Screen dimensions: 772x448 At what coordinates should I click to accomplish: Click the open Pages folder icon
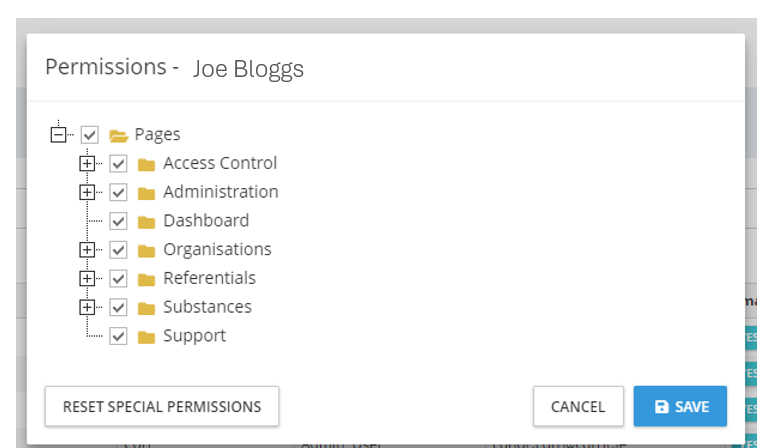click(118, 135)
